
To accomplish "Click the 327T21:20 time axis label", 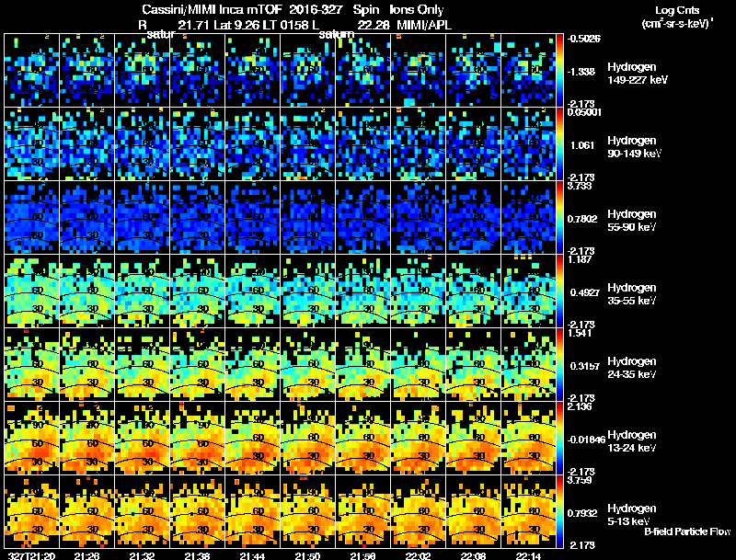I will point(31,556).
